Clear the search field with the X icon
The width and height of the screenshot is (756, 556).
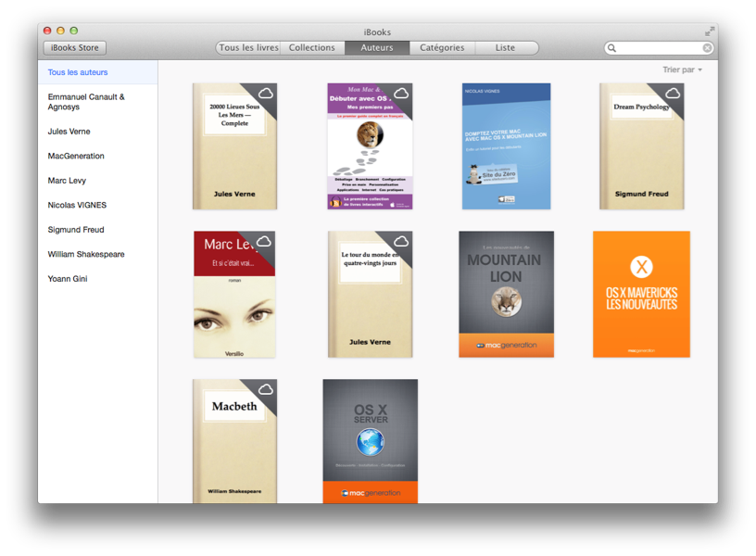pyautogui.click(x=707, y=48)
